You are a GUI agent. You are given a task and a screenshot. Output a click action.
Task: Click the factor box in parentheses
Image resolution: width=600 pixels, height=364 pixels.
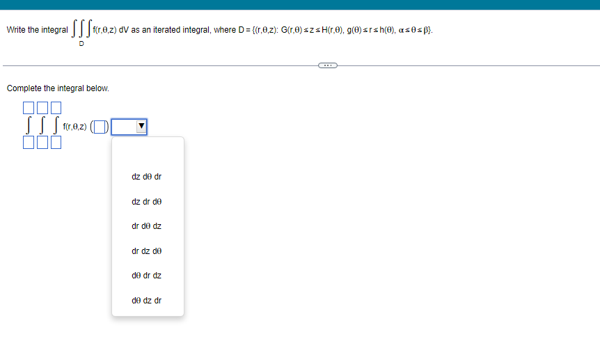[100, 127]
